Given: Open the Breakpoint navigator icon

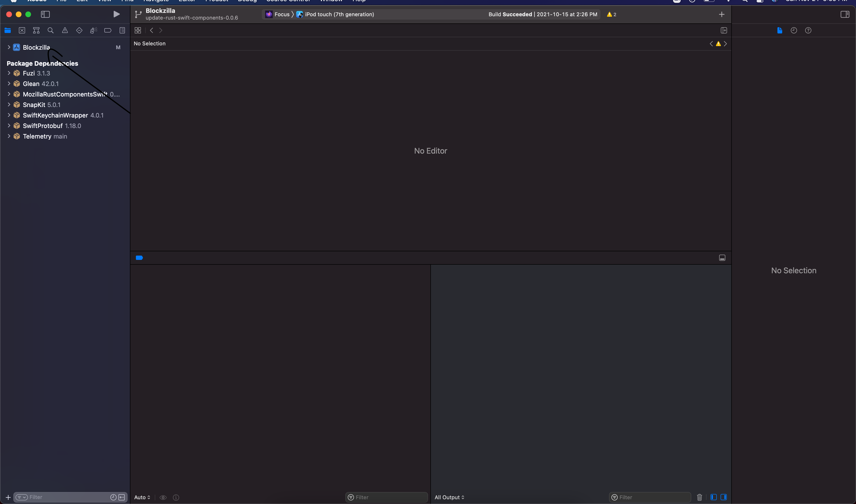Looking at the screenshot, I should click(x=108, y=31).
